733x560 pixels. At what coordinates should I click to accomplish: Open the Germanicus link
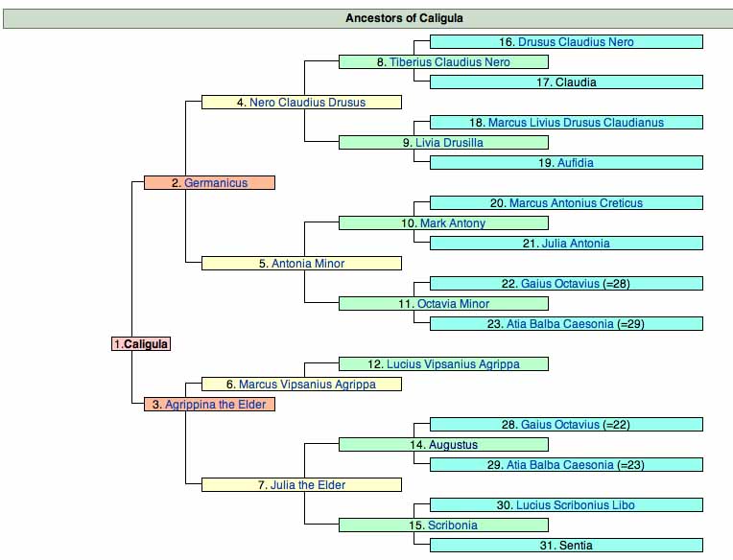(x=216, y=183)
